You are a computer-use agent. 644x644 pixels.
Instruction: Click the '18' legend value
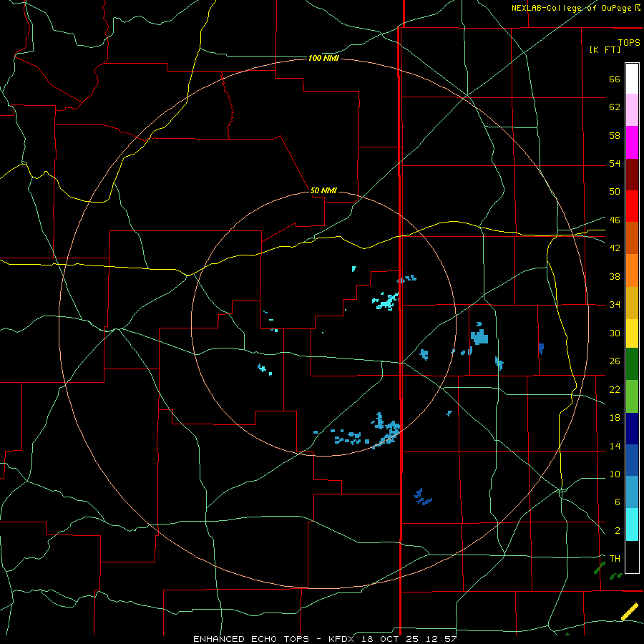coord(615,418)
